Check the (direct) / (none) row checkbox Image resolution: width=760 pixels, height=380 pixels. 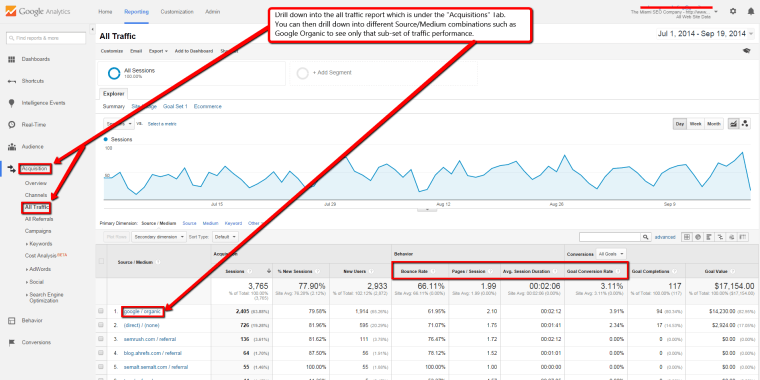click(101, 325)
